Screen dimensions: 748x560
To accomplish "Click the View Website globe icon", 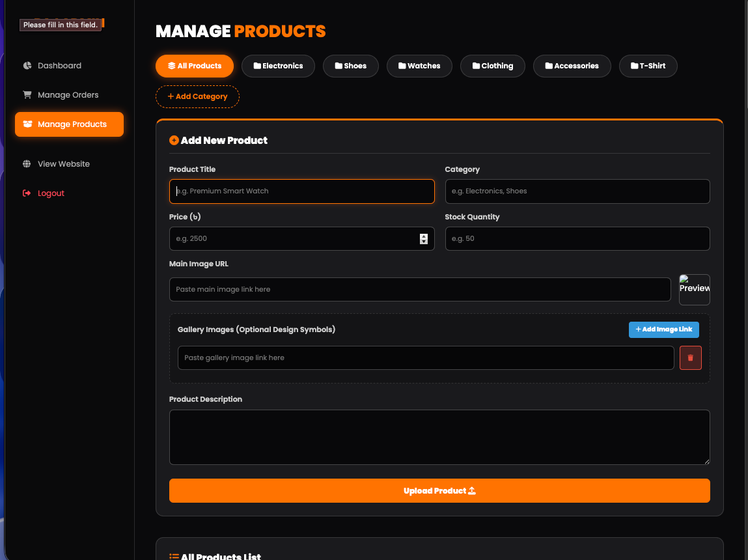I will click(27, 164).
